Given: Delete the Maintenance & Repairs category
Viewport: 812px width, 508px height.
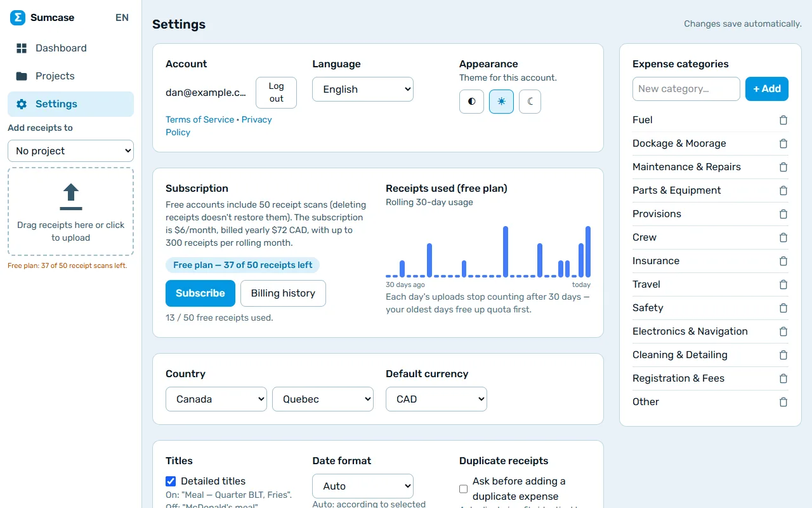Looking at the screenshot, I should pyautogui.click(x=783, y=167).
